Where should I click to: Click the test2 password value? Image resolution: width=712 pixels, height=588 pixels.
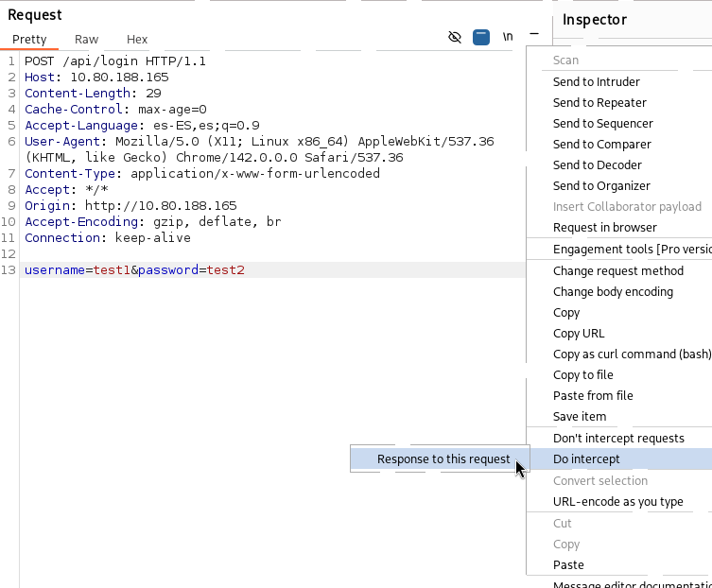[x=226, y=270]
